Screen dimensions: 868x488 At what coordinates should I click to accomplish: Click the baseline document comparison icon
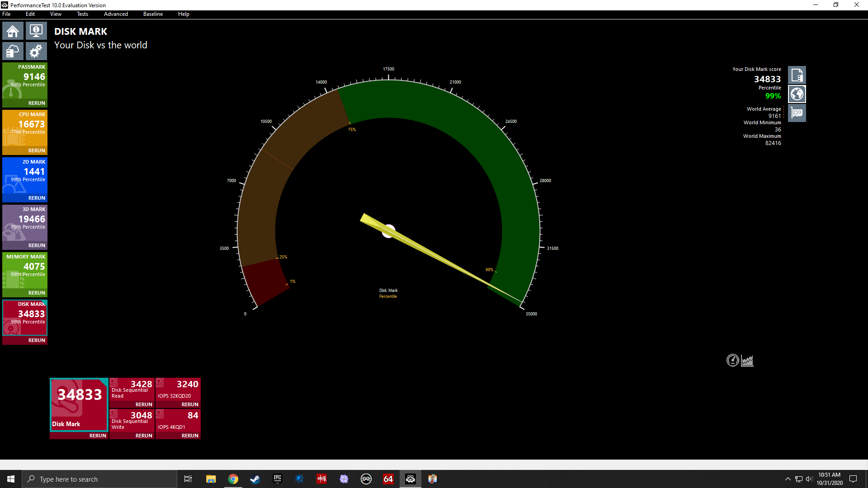pos(797,75)
